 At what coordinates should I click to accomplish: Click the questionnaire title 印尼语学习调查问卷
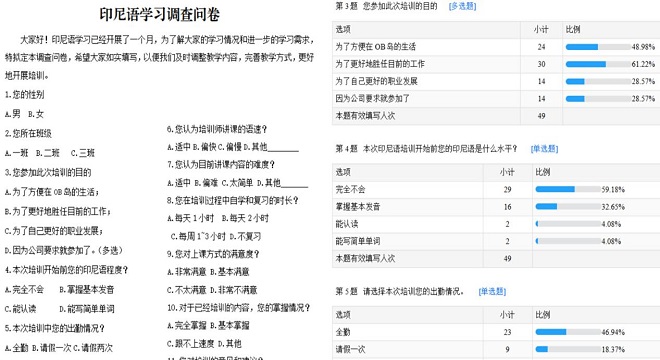tap(160, 14)
